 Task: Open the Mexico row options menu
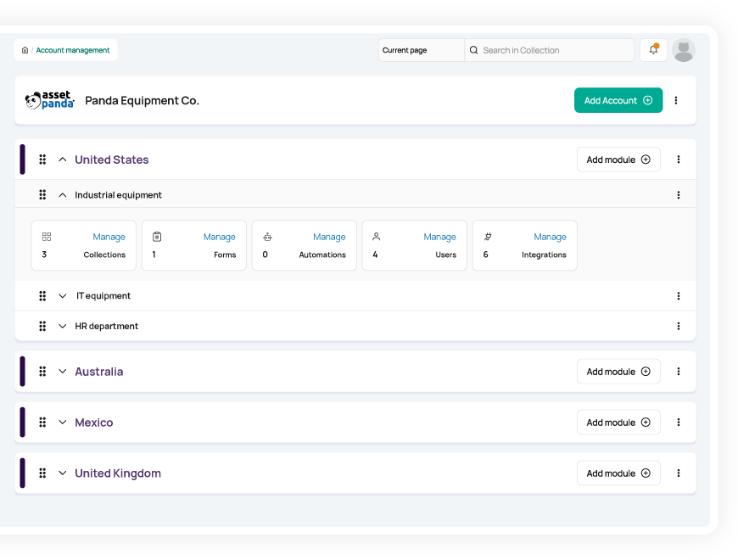point(679,422)
